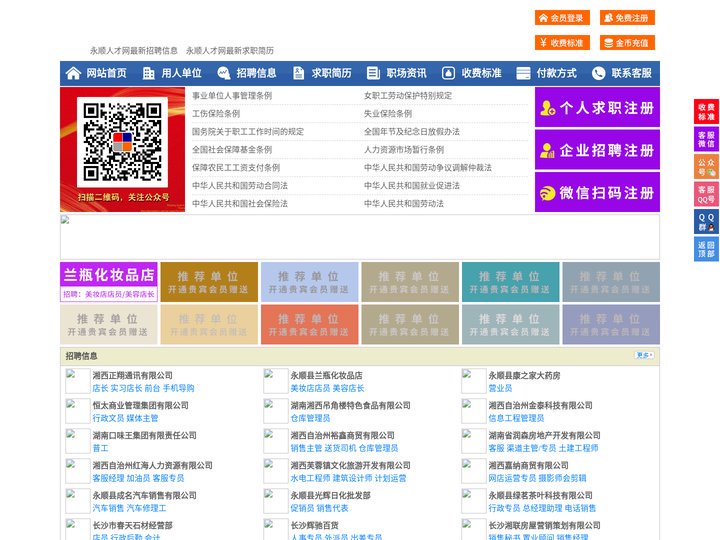Open link 永顺人才网最新招聘信息
This screenshot has height=540, width=720.
point(134,51)
